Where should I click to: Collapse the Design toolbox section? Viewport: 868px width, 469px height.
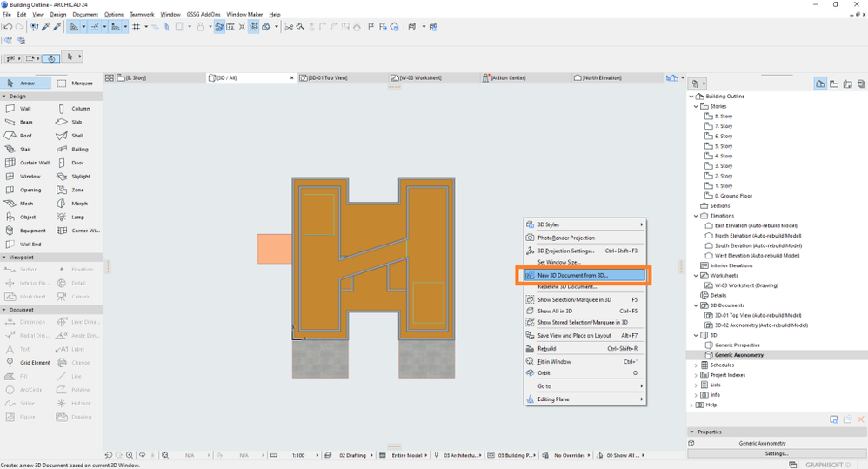tap(4, 97)
